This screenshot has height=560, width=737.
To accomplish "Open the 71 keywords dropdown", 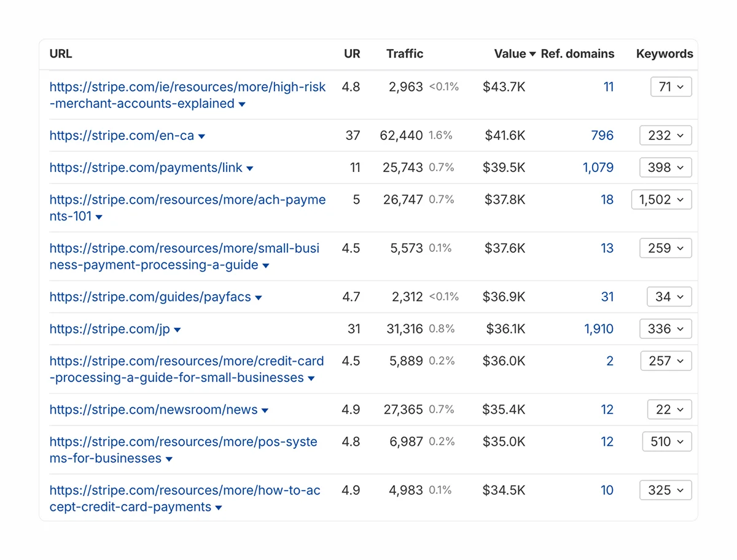I will (x=671, y=87).
